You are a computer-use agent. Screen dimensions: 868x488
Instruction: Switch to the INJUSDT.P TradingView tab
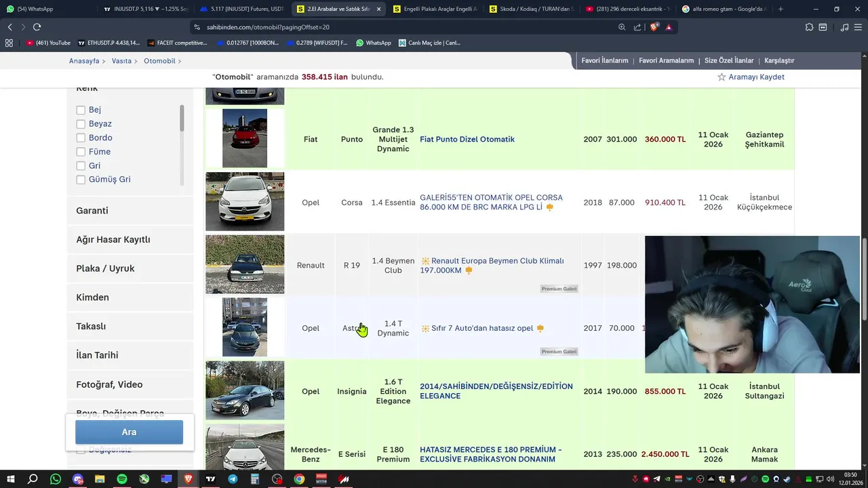145,9
